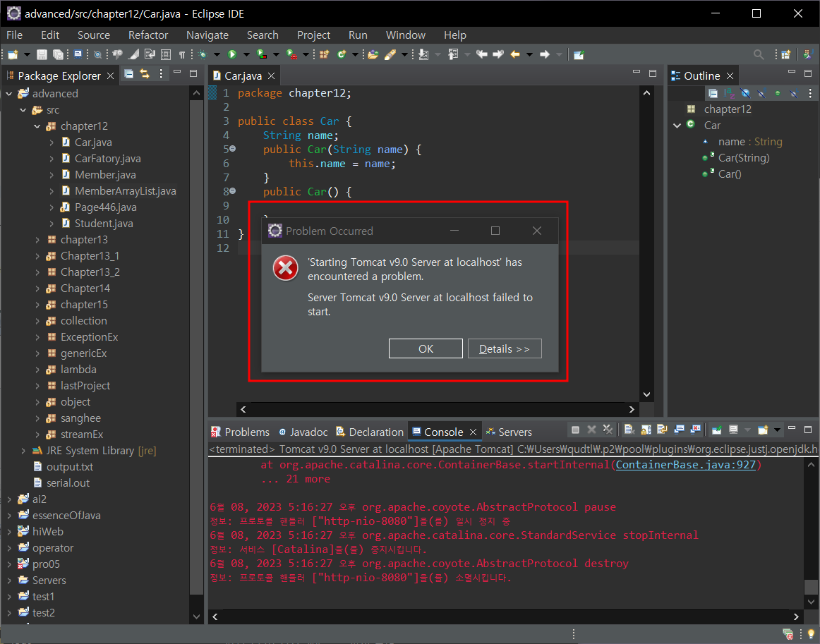The image size is (820, 644).
Task: Click Next Annotation toolbar icon
Action: tap(423, 54)
